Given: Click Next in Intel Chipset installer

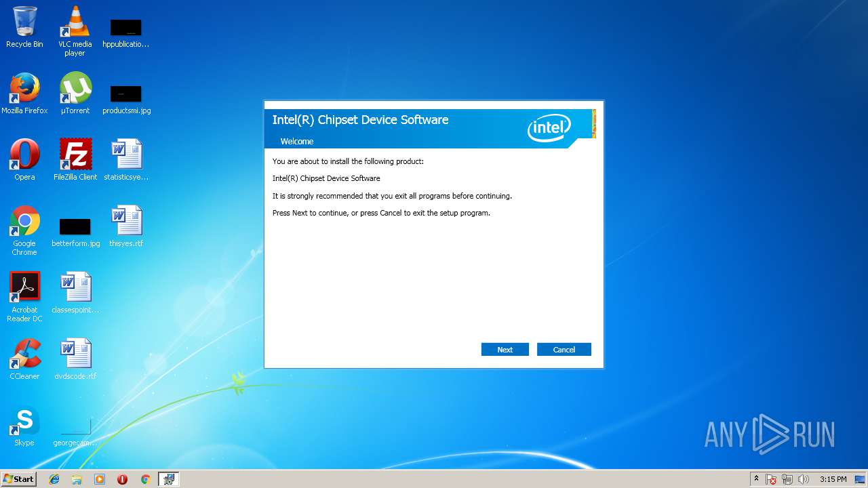Looking at the screenshot, I should (505, 350).
